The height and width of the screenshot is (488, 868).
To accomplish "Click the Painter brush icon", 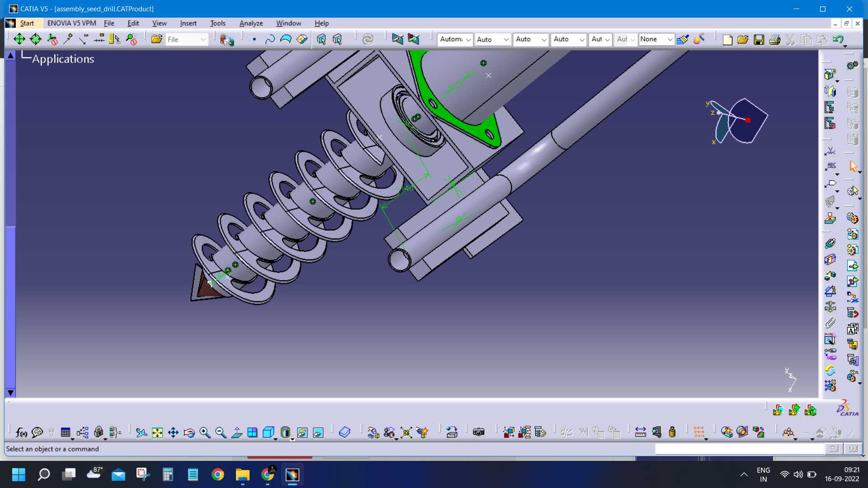I will coord(683,40).
